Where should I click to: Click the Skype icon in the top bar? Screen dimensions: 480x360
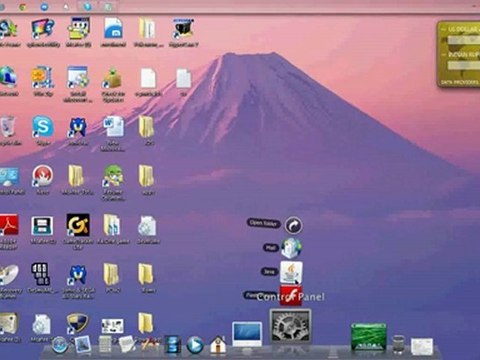point(87,6)
